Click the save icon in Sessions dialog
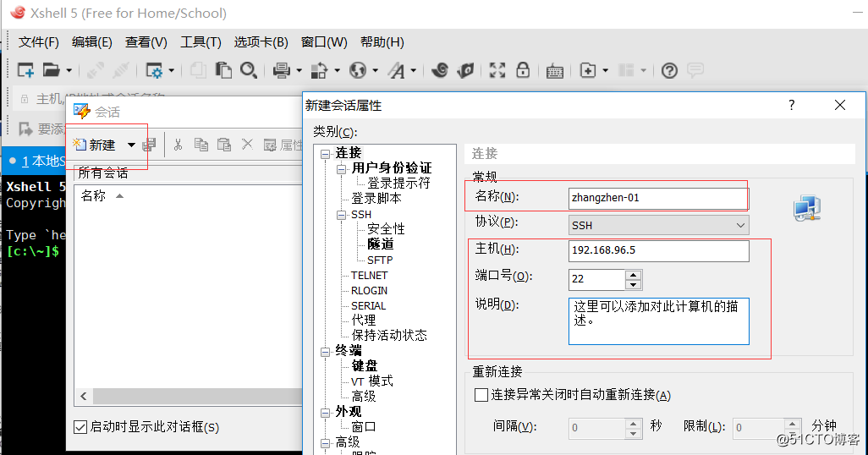Screen dimensions: 868x455 click(x=149, y=145)
